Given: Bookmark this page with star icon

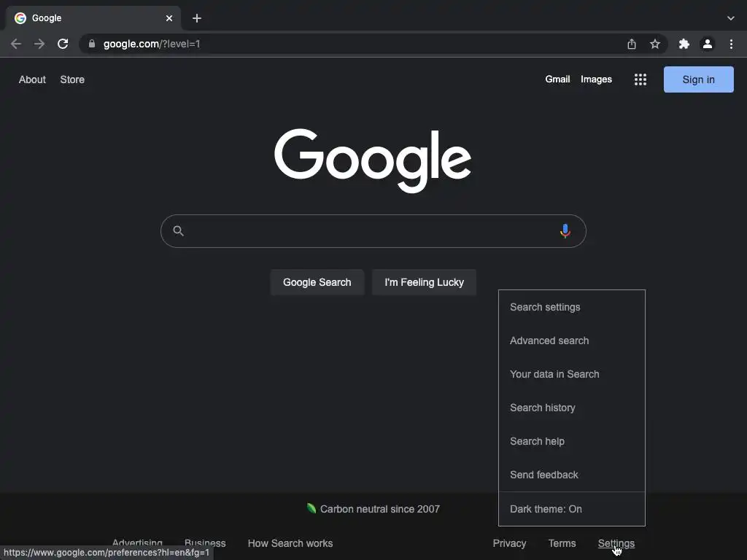Looking at the screenshot, I should coord(654,44).
